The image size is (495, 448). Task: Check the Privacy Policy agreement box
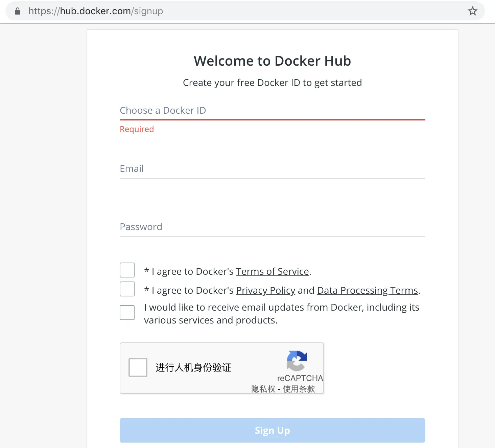127,289
